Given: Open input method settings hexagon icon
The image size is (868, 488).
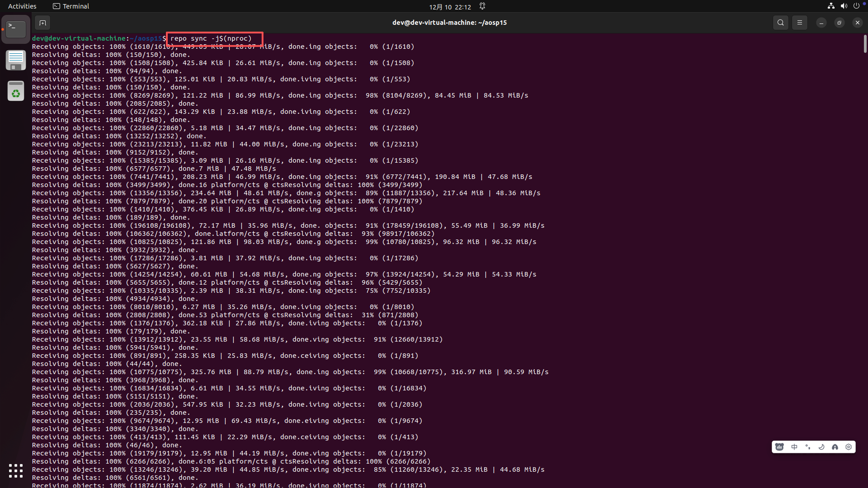Looking at the screenshot, I should tap(849, 447).
